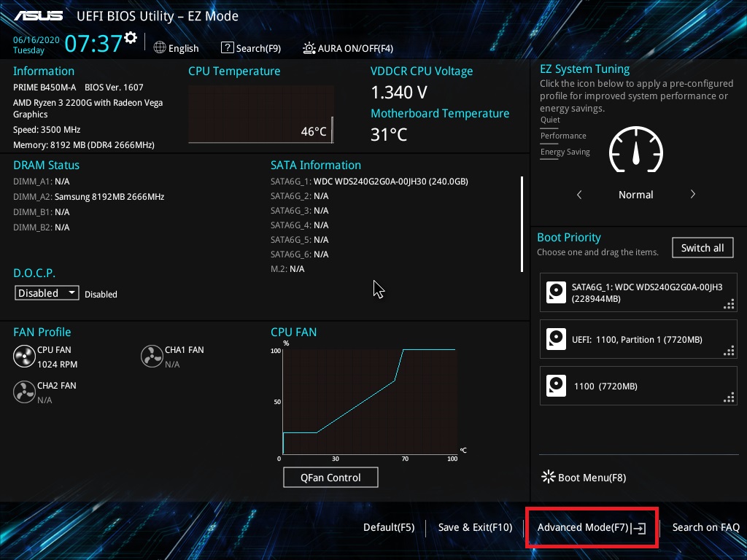
Task: Click the date 06/16/2020
Action: pos(36,40)
